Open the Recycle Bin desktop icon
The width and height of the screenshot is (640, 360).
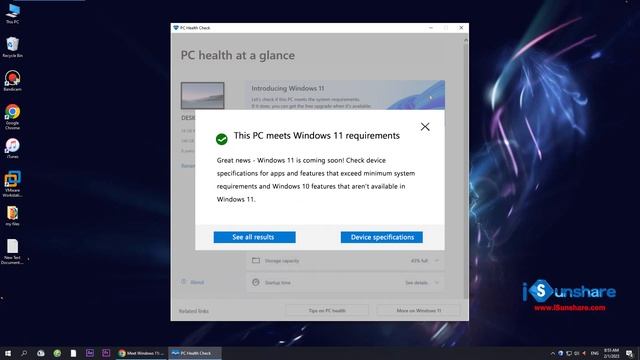coord(12,47)
